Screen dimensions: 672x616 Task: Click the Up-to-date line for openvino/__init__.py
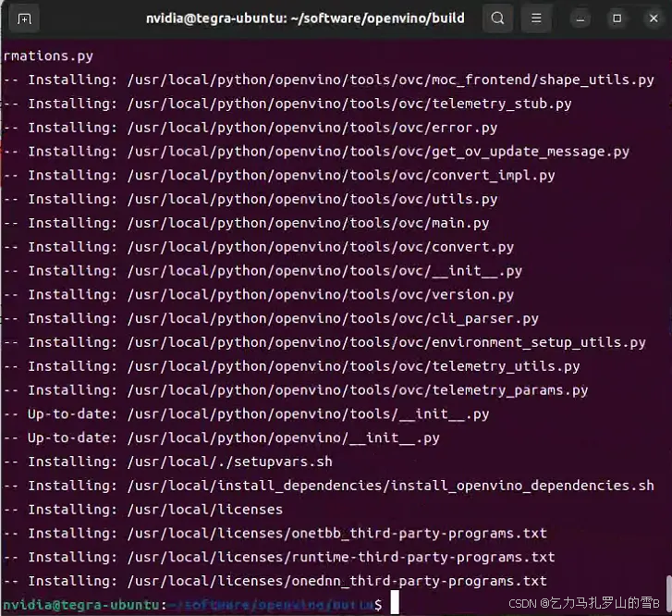point(222,438)
